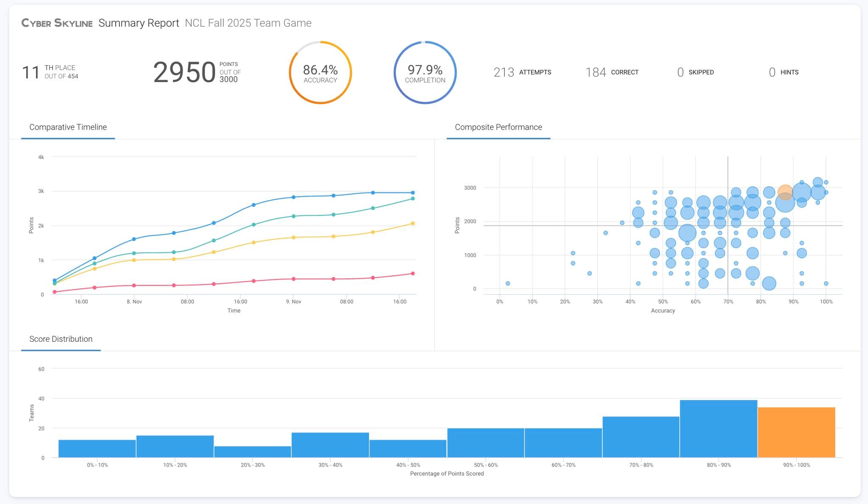Click the 80%-90% histogram bar

718,429
